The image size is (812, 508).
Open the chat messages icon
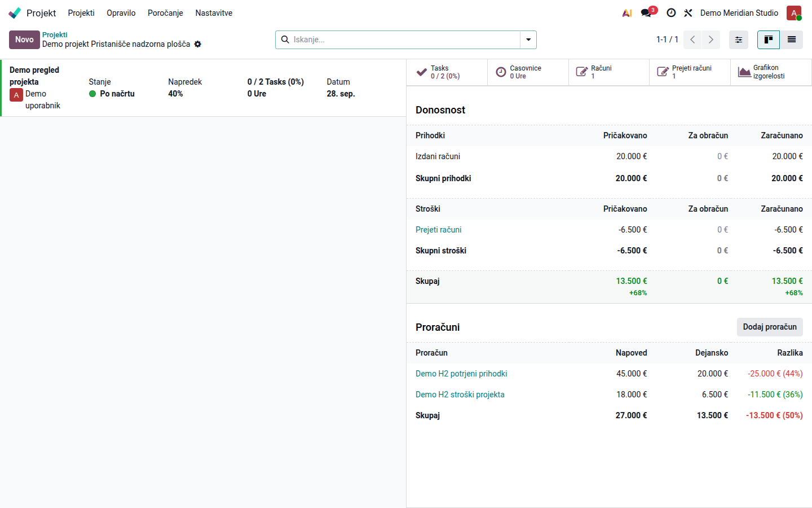pyautogui.click(x=647, y=13)
